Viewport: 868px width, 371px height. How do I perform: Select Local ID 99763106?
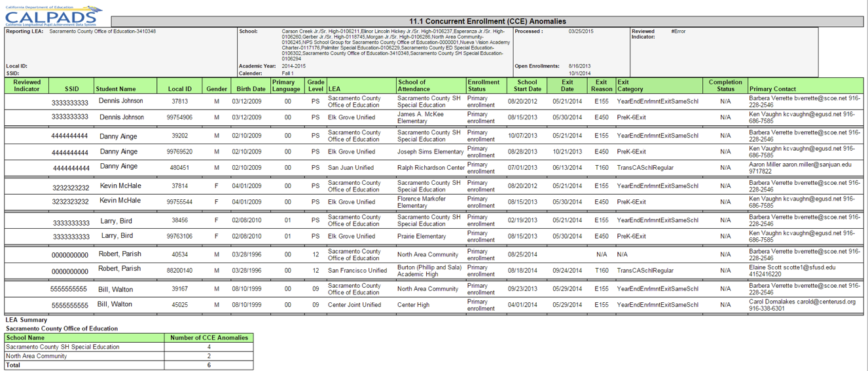(179, 236)
